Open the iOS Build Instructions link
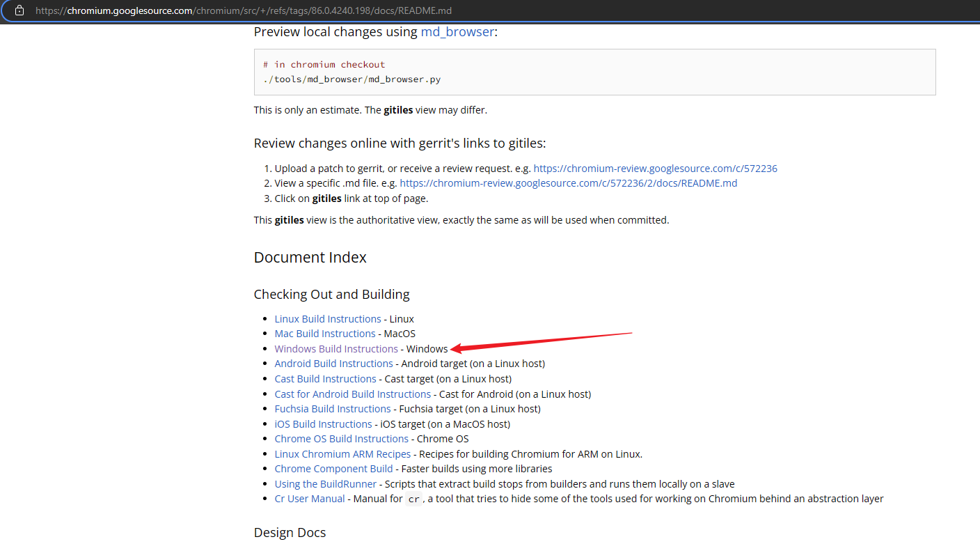The height and width of the screenshot is (544, 980). click(323, 423)
